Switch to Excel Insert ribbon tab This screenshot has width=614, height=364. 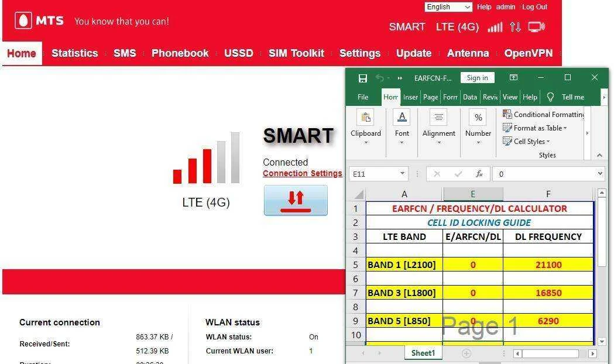(x=410, y=97)
